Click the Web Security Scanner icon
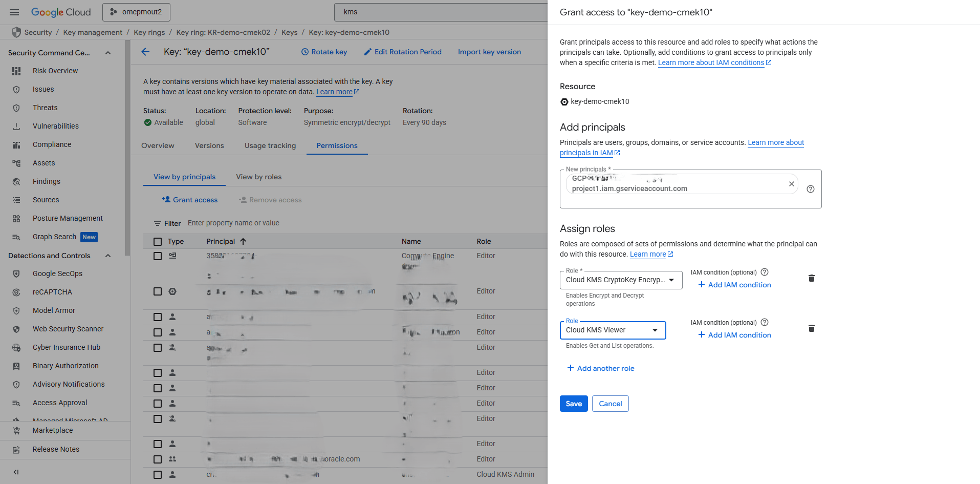 16,329
